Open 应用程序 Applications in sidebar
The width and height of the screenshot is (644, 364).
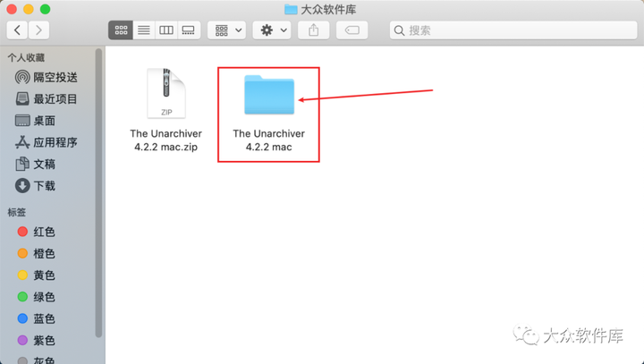(47, 142)
